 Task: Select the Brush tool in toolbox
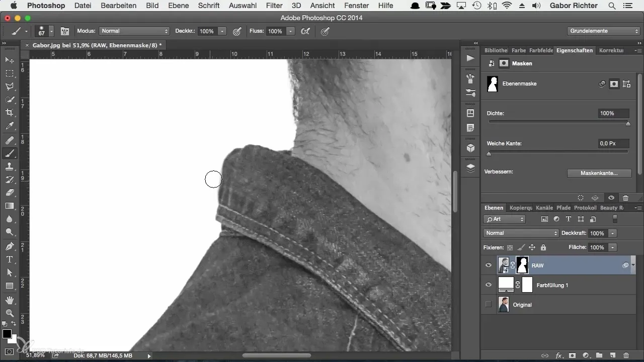9,153
